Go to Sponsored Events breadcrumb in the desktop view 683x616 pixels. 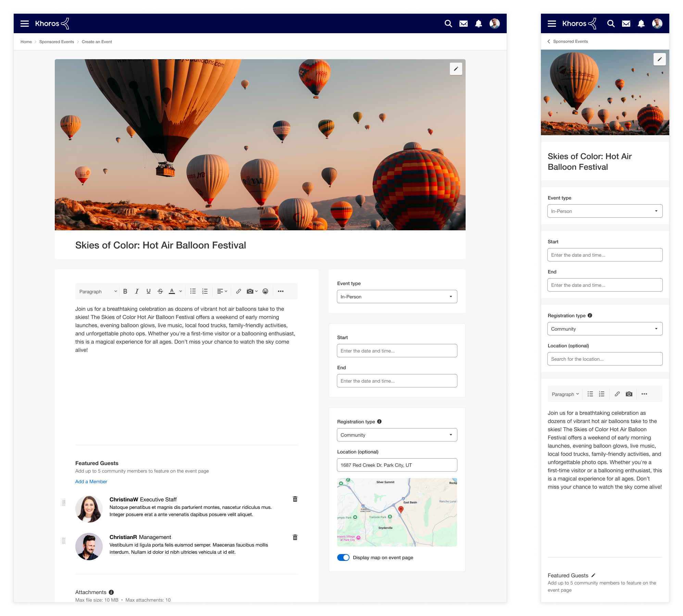coord(56,42)
